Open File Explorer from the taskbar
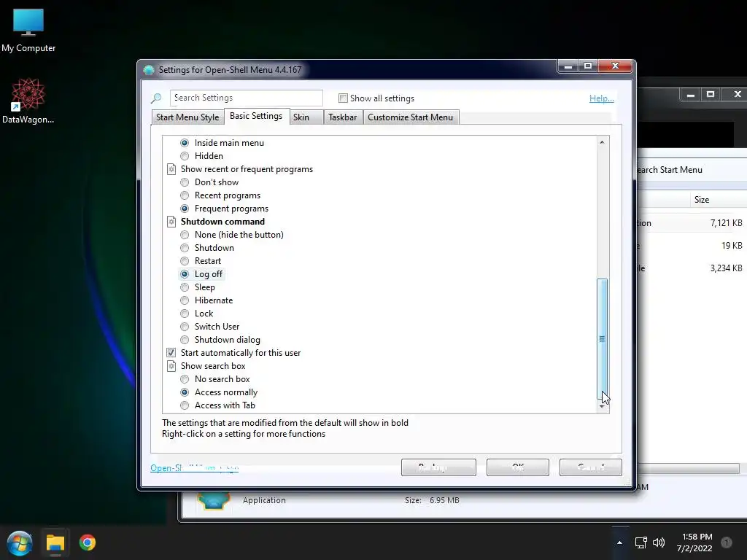 (x=55, y=542)
